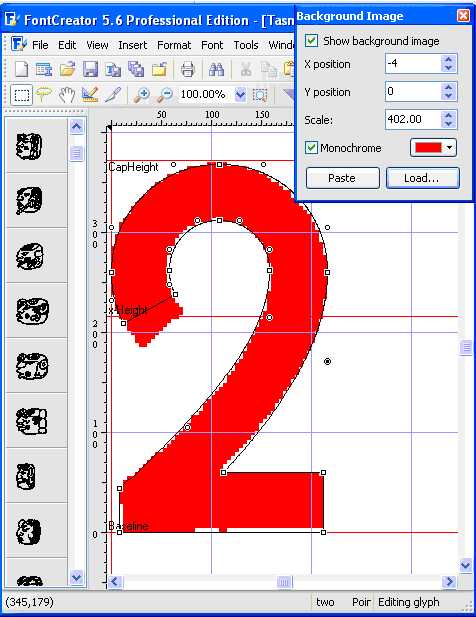Select the lasso selection tool
The height and width of the screenshot is (617, 476).
tap(44, 95)
